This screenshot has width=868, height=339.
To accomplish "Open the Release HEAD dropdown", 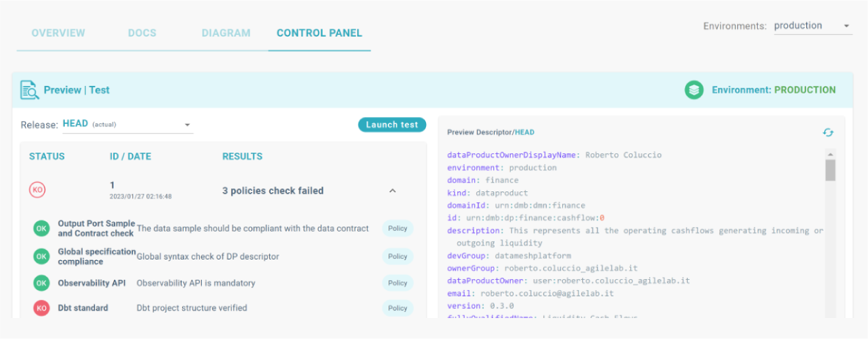I will 127,125.
